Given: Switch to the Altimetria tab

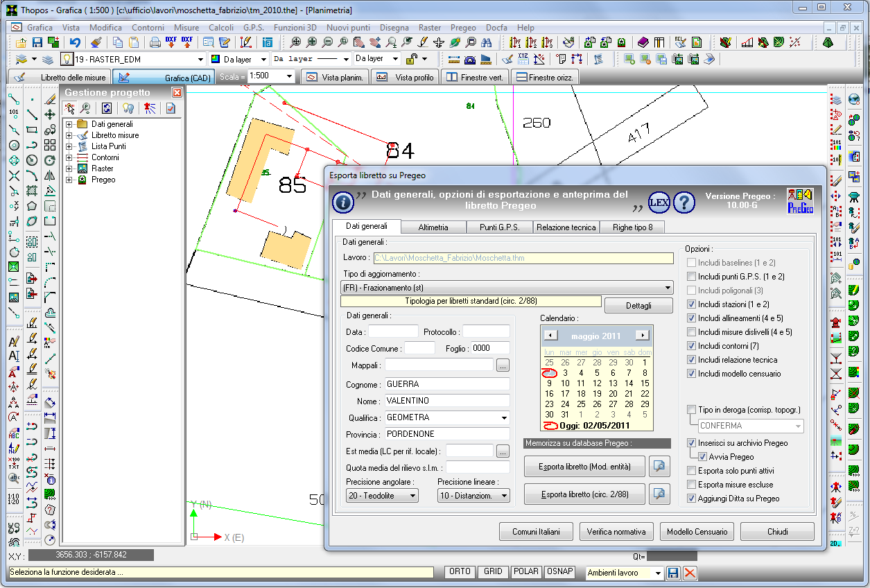Looking at the screenshot, I should click(433, 227).
